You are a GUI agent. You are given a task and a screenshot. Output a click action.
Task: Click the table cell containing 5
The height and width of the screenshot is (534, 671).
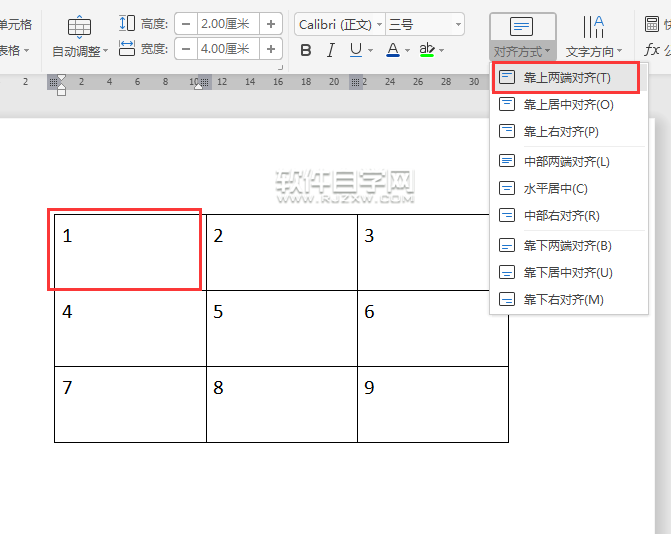282,328
